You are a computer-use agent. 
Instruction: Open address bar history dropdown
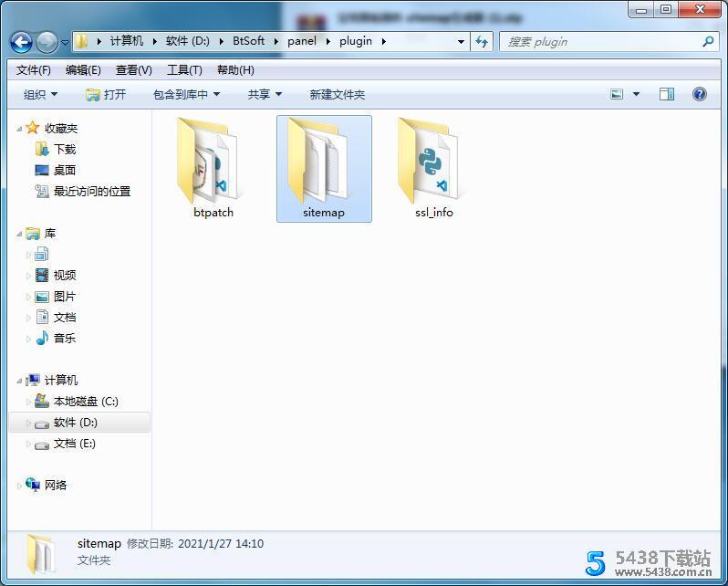pyautogui.click(x=461, y=41)
